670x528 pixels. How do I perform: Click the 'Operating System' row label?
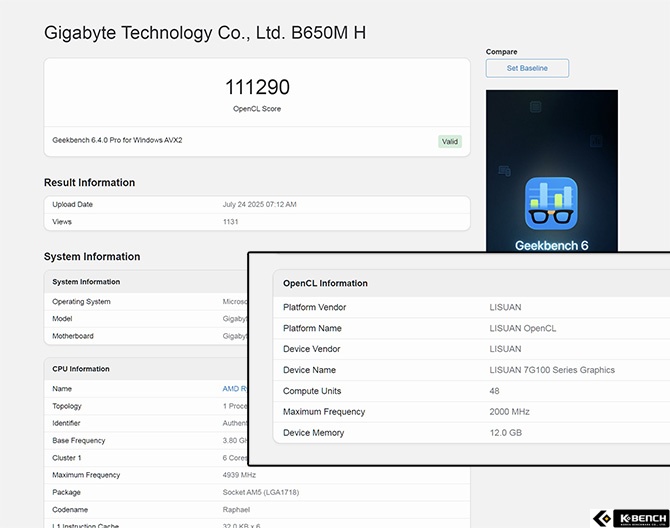coord(81,302)
